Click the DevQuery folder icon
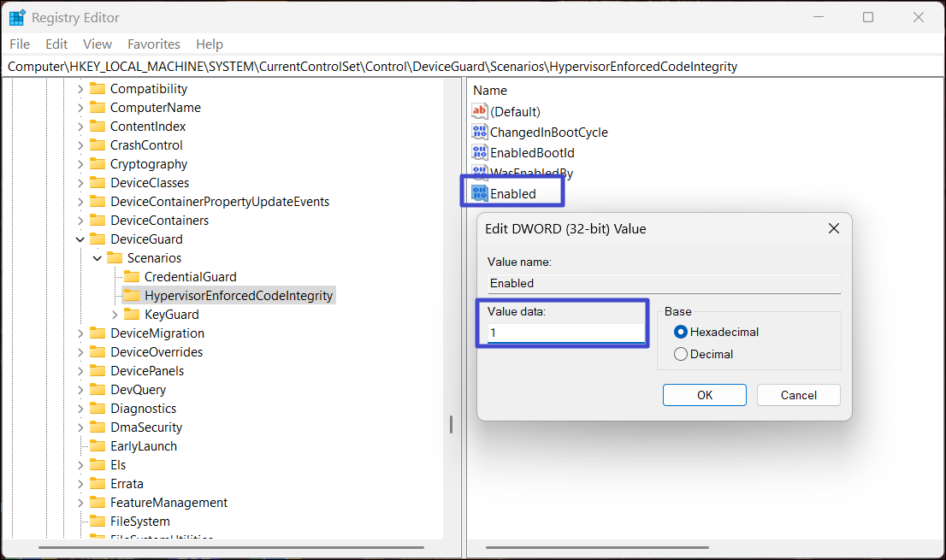Viewport: 946px width, 560px height. [x=98, y=389]
